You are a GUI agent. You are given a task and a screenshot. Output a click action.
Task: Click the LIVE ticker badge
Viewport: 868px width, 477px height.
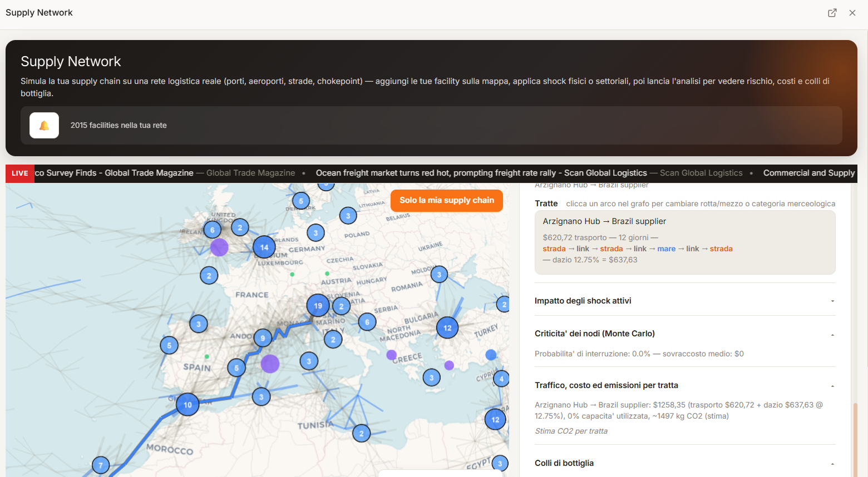pos(20,173)
